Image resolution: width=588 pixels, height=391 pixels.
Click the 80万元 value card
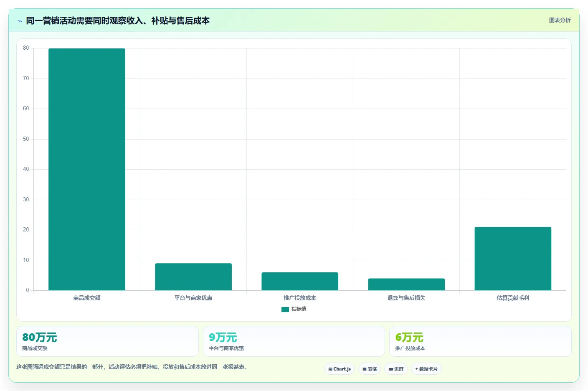(107, 341)
